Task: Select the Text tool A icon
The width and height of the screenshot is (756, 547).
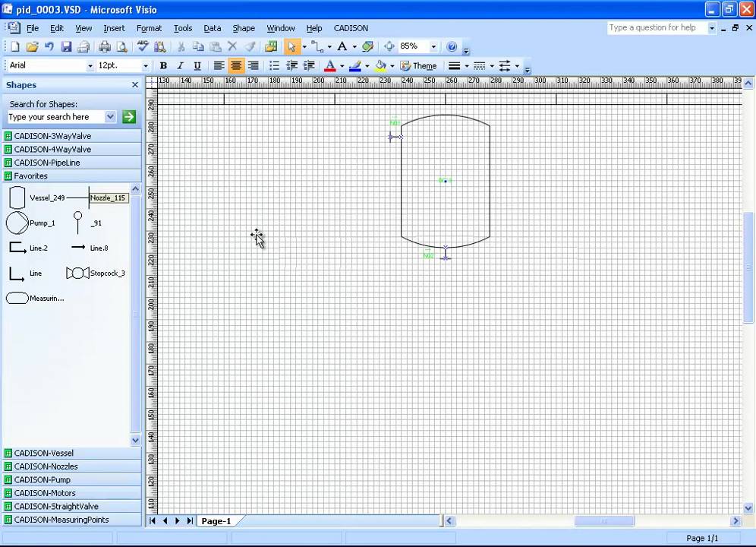Action: coord(342,47)
